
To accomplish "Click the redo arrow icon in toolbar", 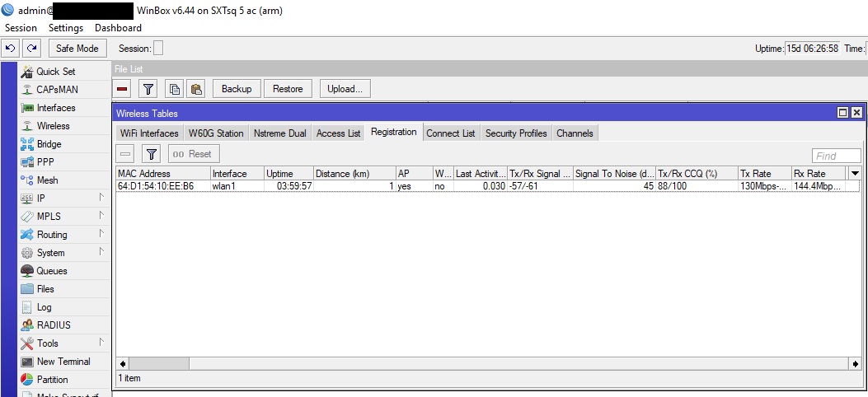I will [32, 48].
